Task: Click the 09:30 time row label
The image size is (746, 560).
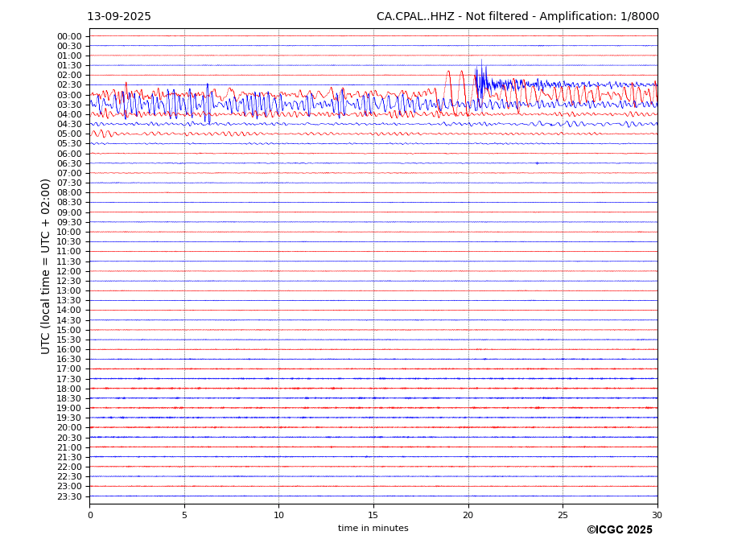Action: [69, 223]
